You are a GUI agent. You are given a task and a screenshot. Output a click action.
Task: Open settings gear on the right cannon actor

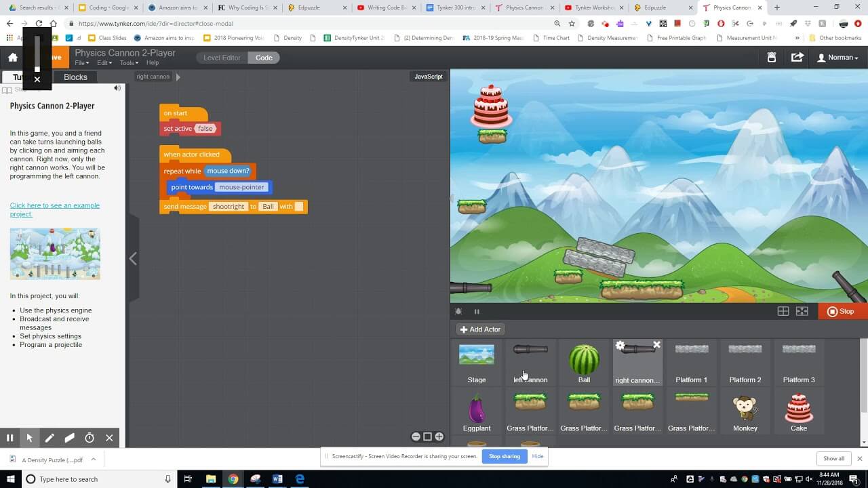point(620,344)
